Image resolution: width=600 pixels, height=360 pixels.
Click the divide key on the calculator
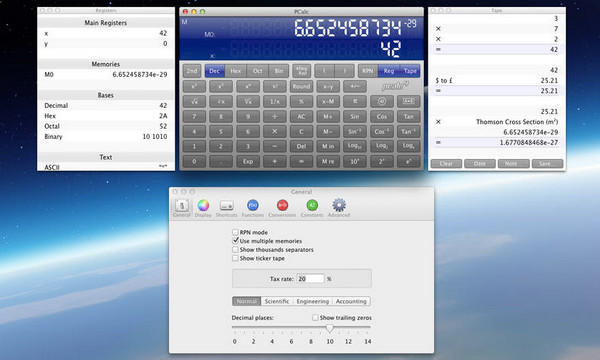tap(274, 116)
